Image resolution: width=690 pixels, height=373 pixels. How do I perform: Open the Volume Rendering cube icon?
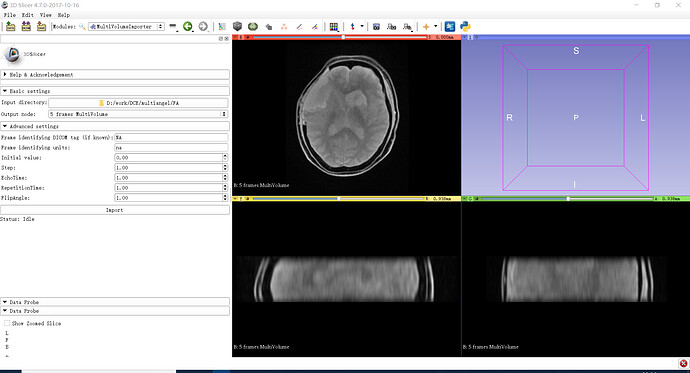click(x=238, y=26)
